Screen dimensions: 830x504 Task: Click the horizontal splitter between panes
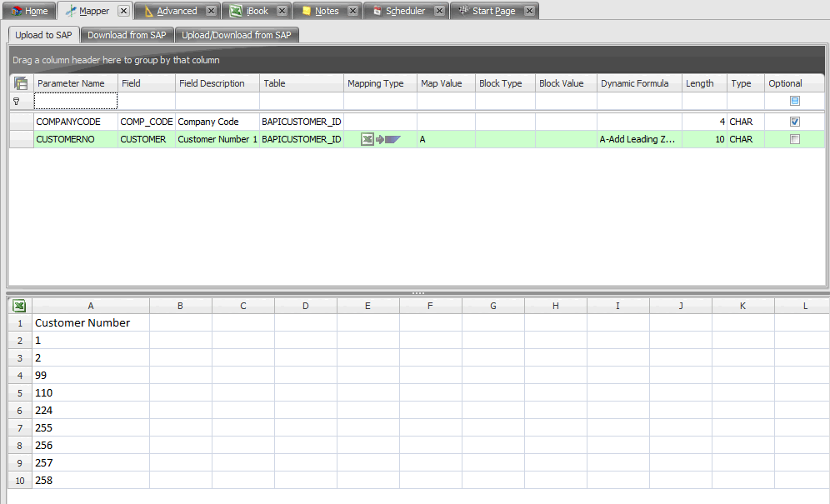pos(417,293)
